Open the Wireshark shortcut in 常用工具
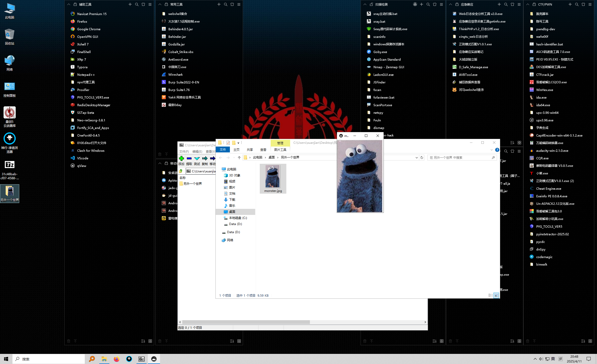The image size is (597, 364). (x=175, y=75)
